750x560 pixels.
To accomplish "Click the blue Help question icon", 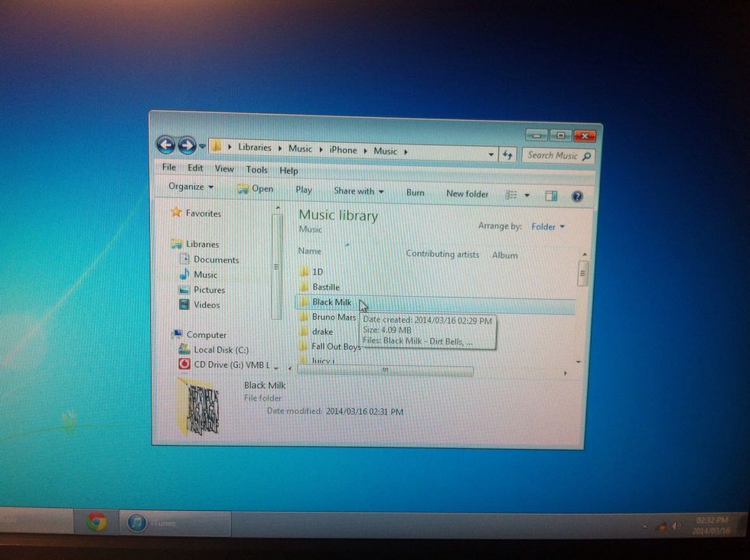I will [x=577, y=197].
